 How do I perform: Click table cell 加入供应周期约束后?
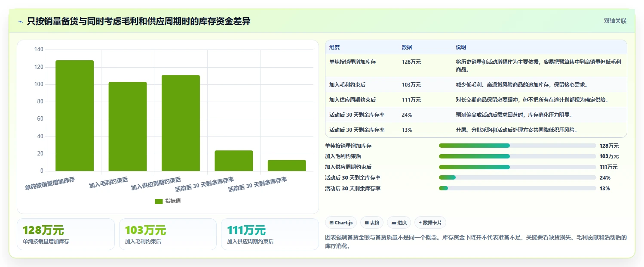click(353, 100)
